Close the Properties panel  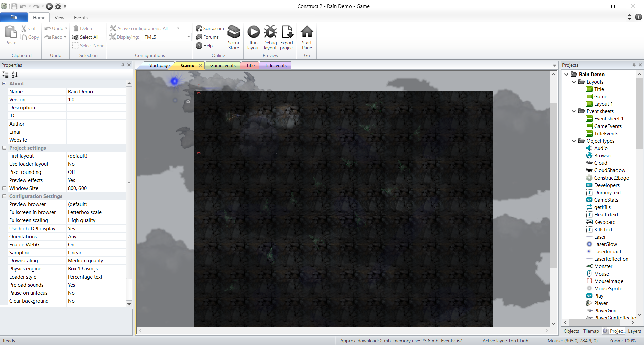[129, 65]
